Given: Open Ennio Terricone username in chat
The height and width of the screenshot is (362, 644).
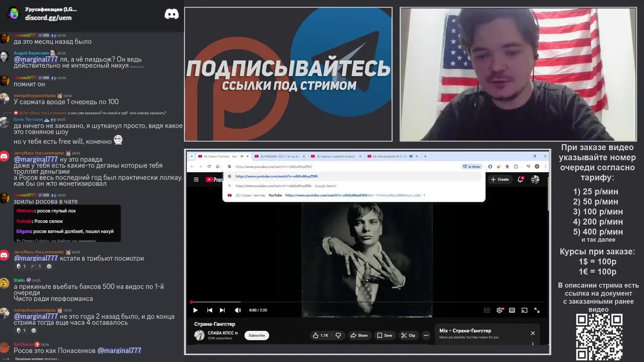Looking at the screenshot, I should (x=28, y=120).
